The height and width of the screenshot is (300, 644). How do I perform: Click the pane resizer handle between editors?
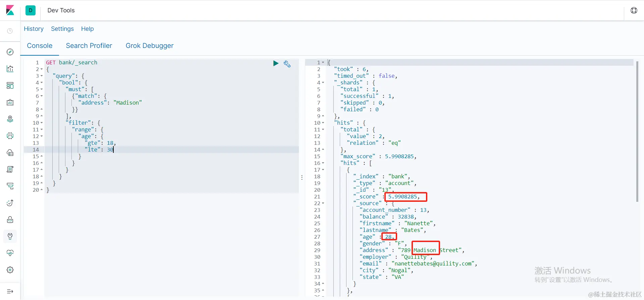click(302, 177)
